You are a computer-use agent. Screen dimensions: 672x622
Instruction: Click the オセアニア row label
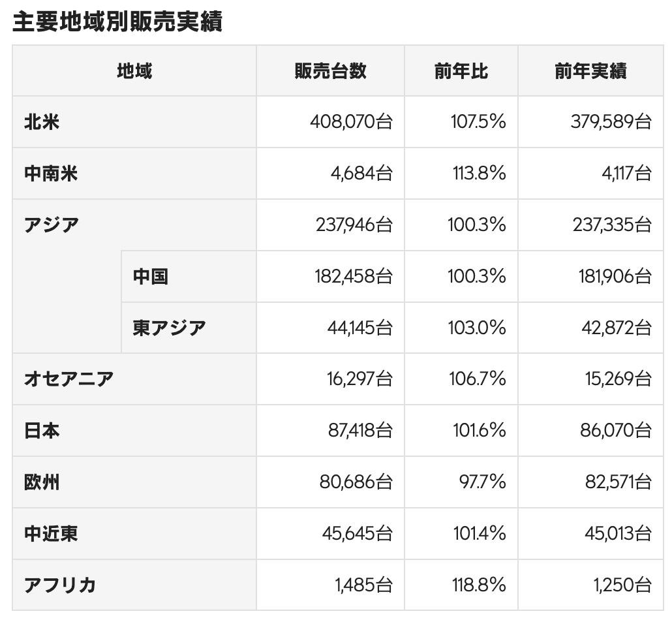click(x=69, y=379)
